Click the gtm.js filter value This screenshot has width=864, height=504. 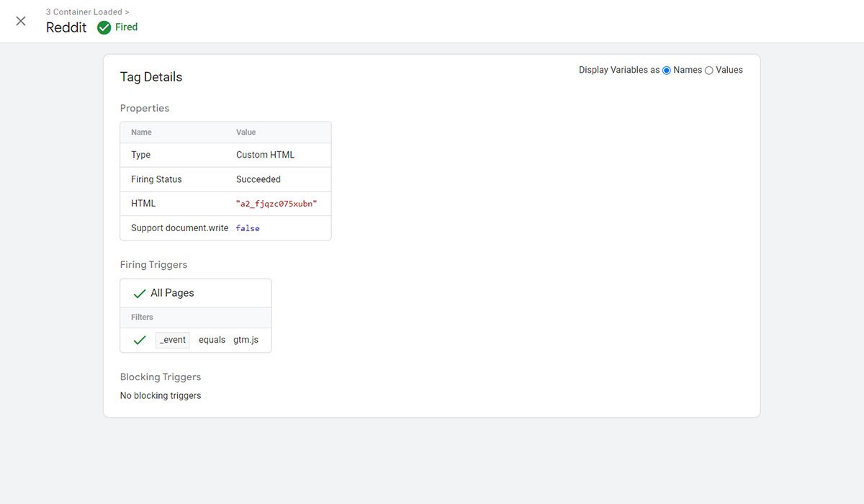[x=246, y=340]
